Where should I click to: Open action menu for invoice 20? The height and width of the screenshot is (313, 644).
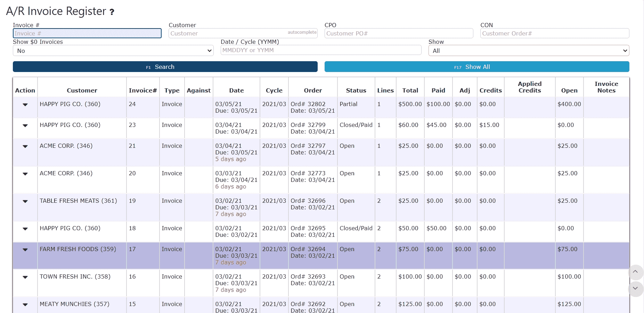[25, 174]
